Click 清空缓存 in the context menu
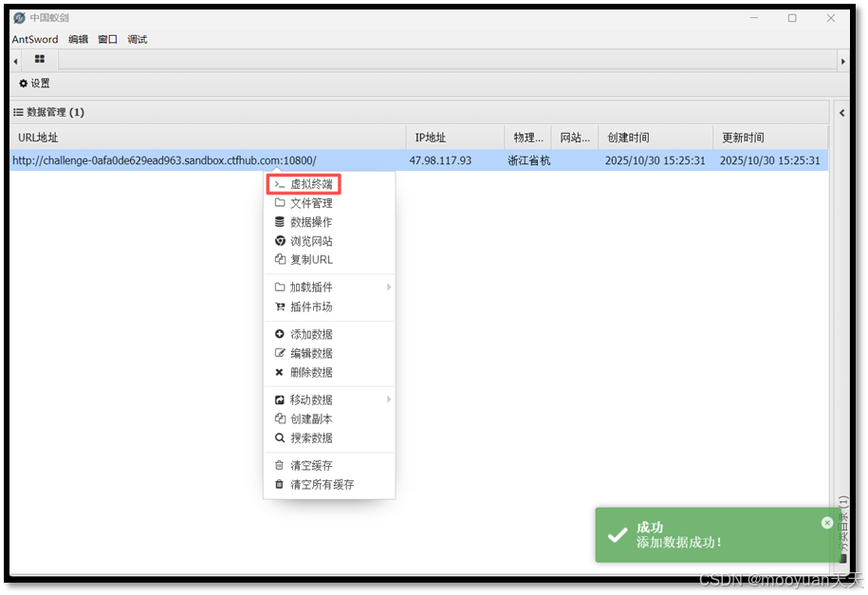This screenshot has height=595, width=868. click(311, 465)
